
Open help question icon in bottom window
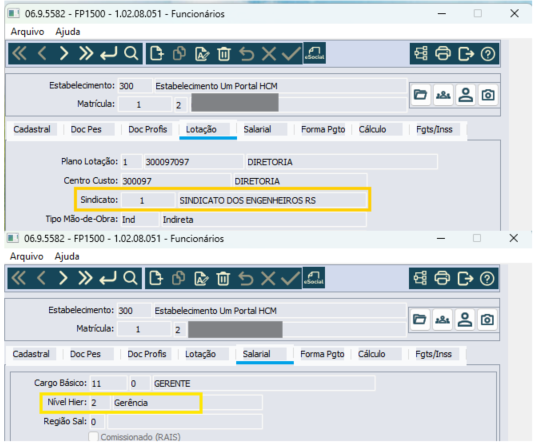coord(487,278)
